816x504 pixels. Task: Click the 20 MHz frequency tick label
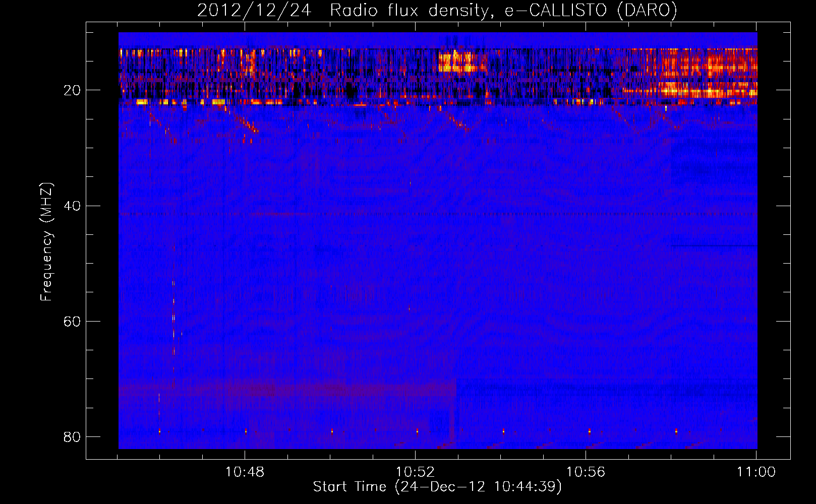coord(72,91)
